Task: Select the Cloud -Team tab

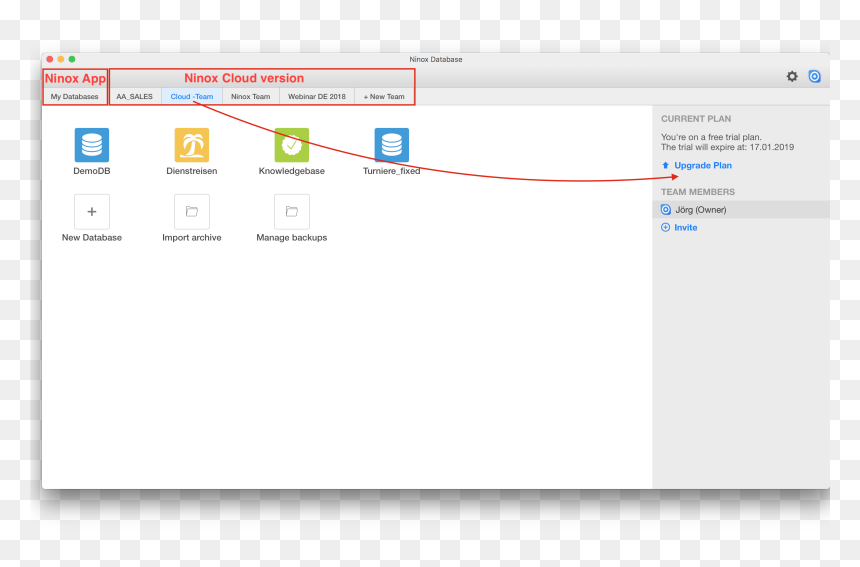Action: tap(192, 97)
